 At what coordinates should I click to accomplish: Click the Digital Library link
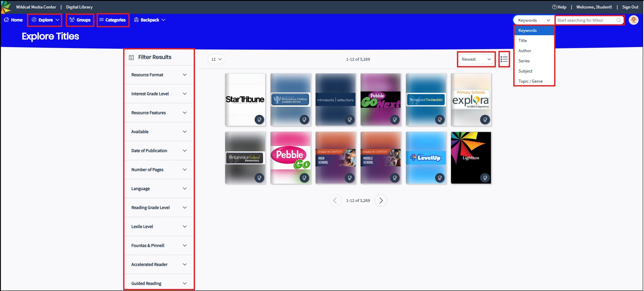point(79,7)
